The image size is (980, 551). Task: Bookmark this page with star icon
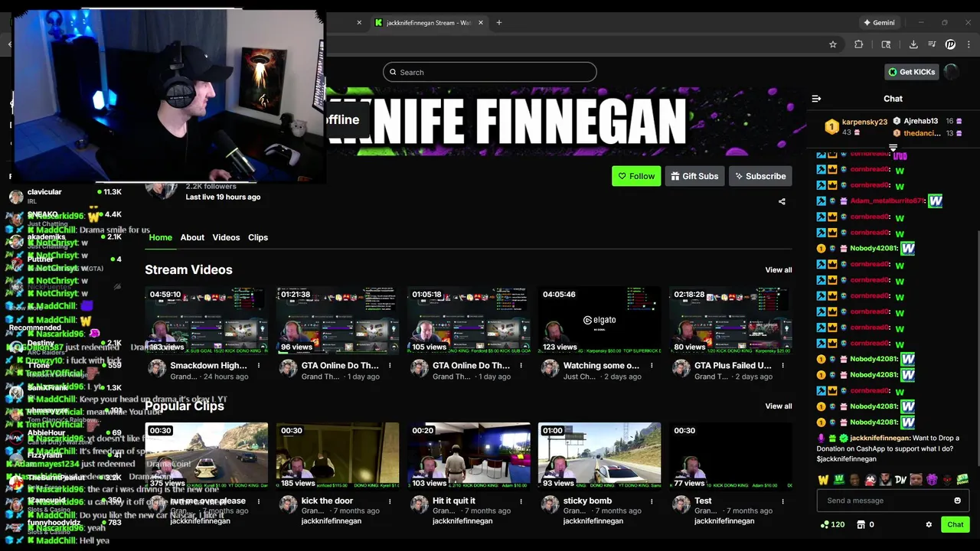point(833,44)
